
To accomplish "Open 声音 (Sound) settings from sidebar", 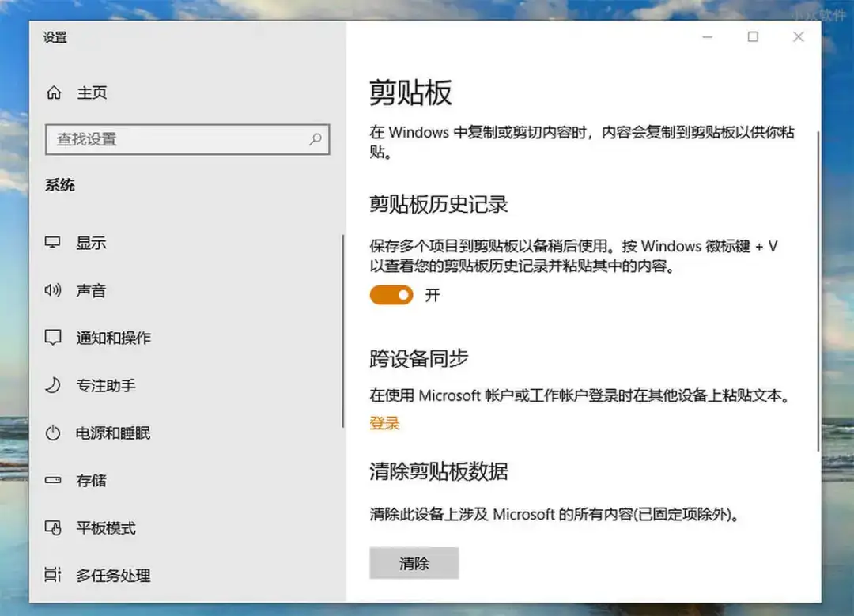I will click(53, 290).
